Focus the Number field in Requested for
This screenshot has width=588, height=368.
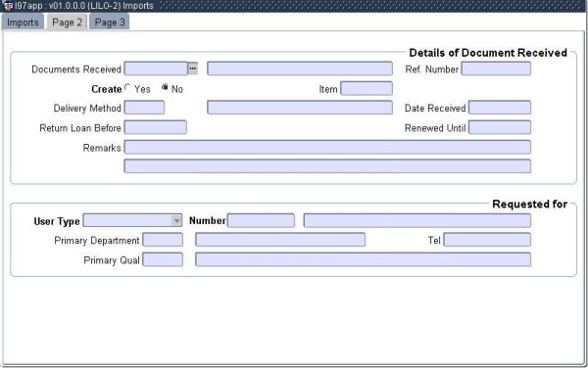(x=261, y=220)
